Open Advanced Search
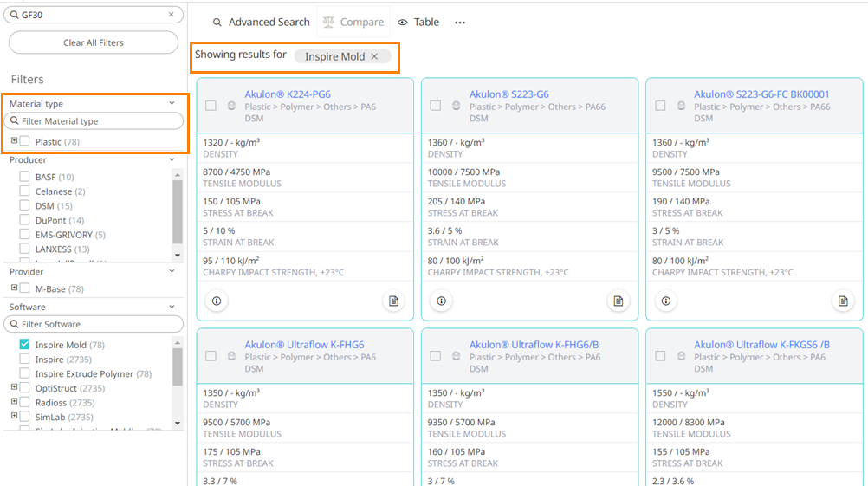 [261, 23]
